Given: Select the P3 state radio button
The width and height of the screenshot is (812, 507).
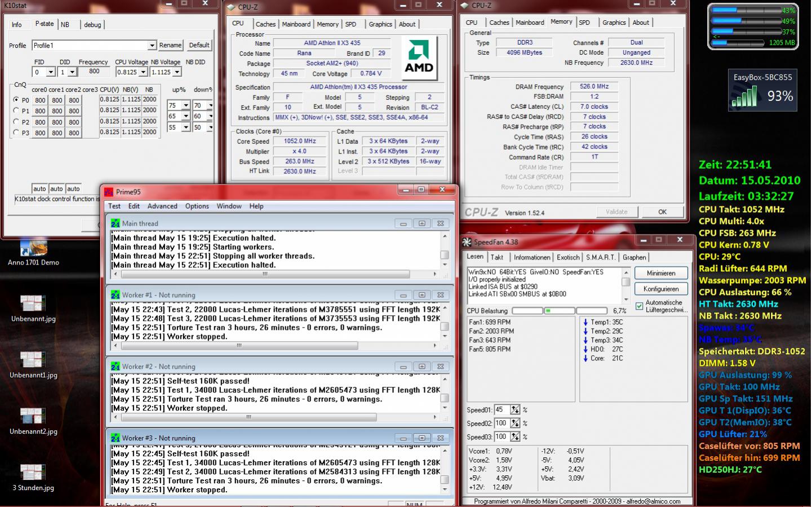Looking at the screenshot, I should (x=16, y=132).
